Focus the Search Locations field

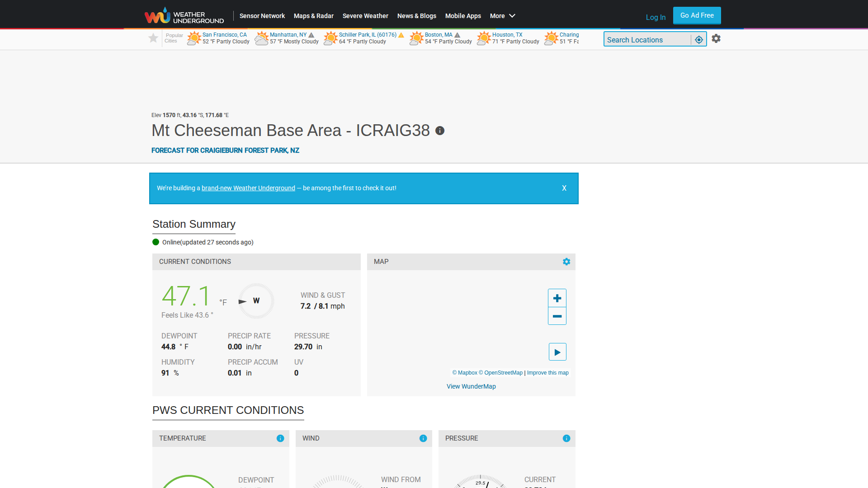pos(647,40)
